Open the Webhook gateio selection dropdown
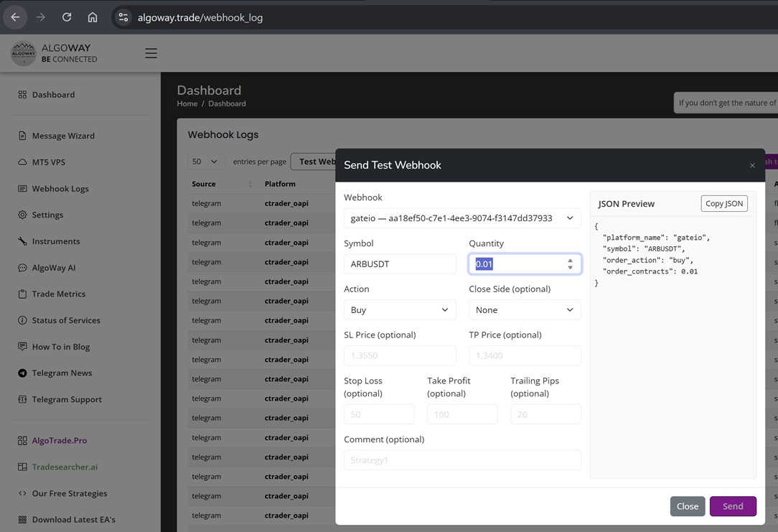 [462, 218]
